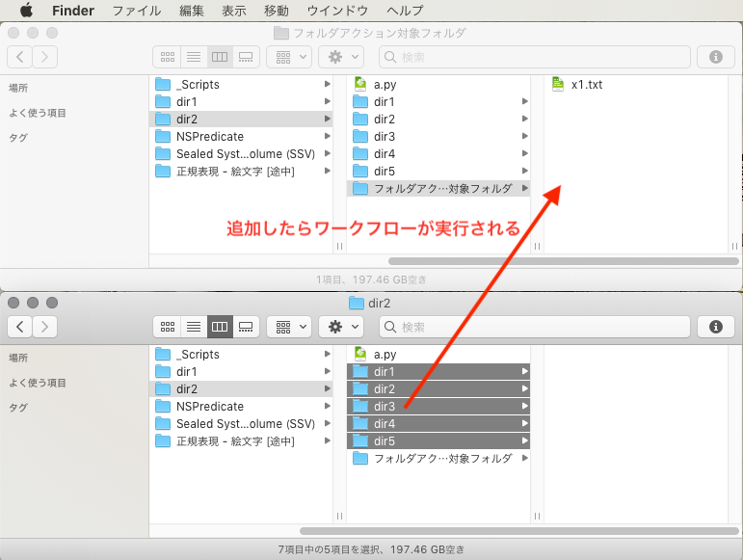Click the horizontal scrollbar in top window
The image size is (743, 560).
(563, 261)
